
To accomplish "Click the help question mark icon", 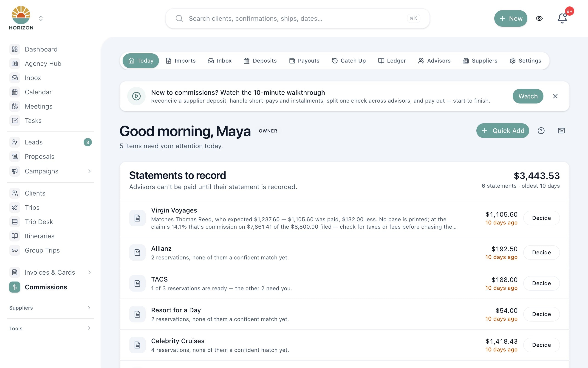I will coord(541,131).
